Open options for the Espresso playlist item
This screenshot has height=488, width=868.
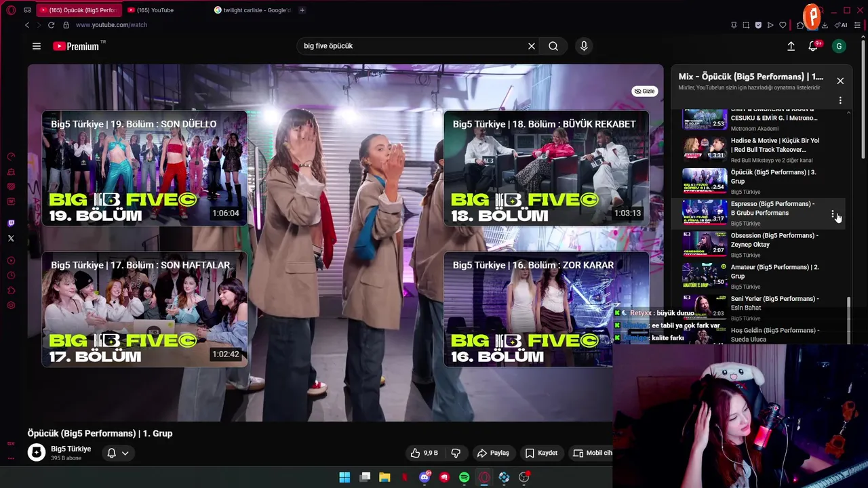[x=833, y=214]
